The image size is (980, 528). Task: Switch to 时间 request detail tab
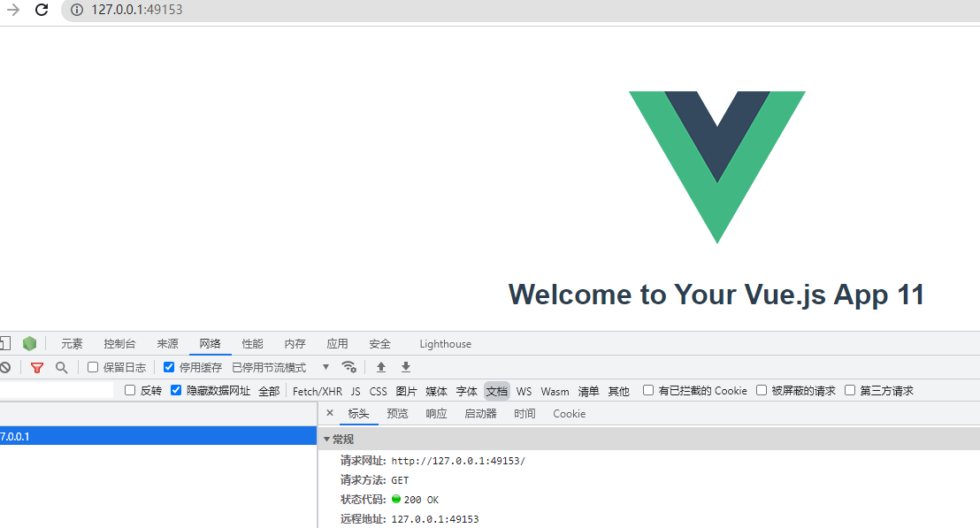[525, 414]
